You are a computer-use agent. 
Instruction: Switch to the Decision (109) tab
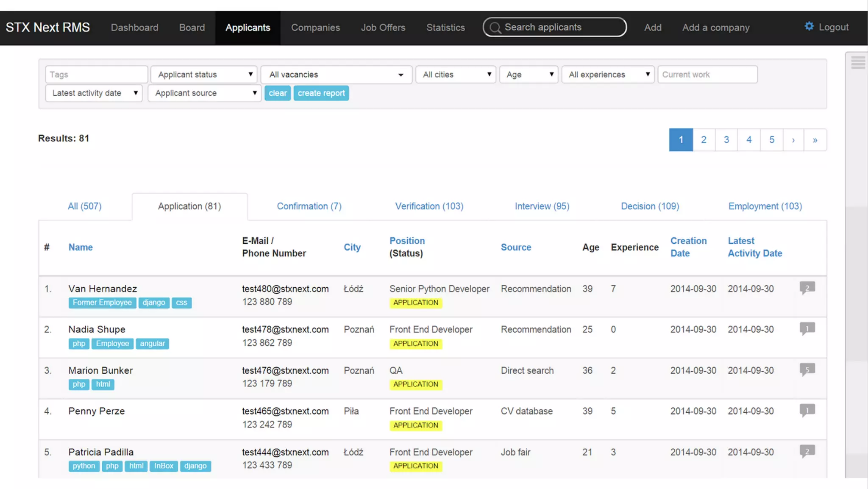coord(650,206)
